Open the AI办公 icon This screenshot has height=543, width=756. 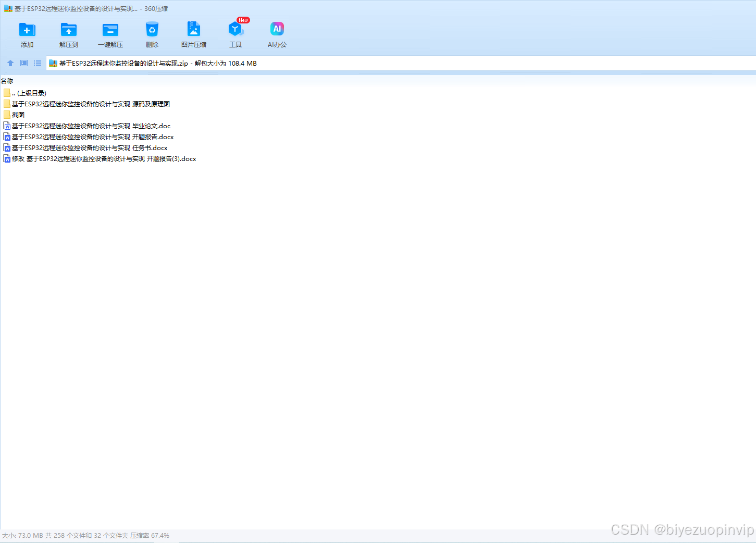(277, 29)
